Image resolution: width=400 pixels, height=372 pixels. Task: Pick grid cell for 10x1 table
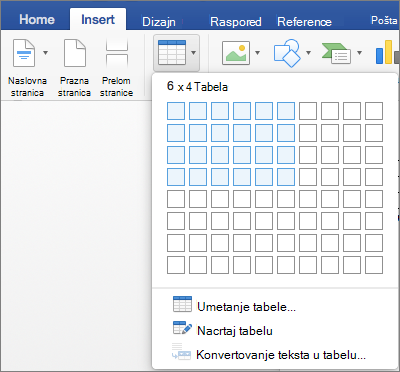coord(374,111)
